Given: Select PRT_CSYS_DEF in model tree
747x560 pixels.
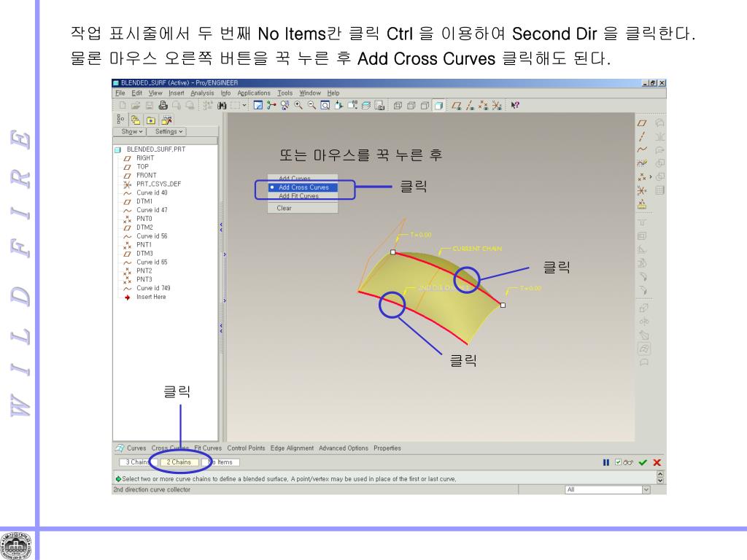Looking at the screenshot, I should [158, 184].
